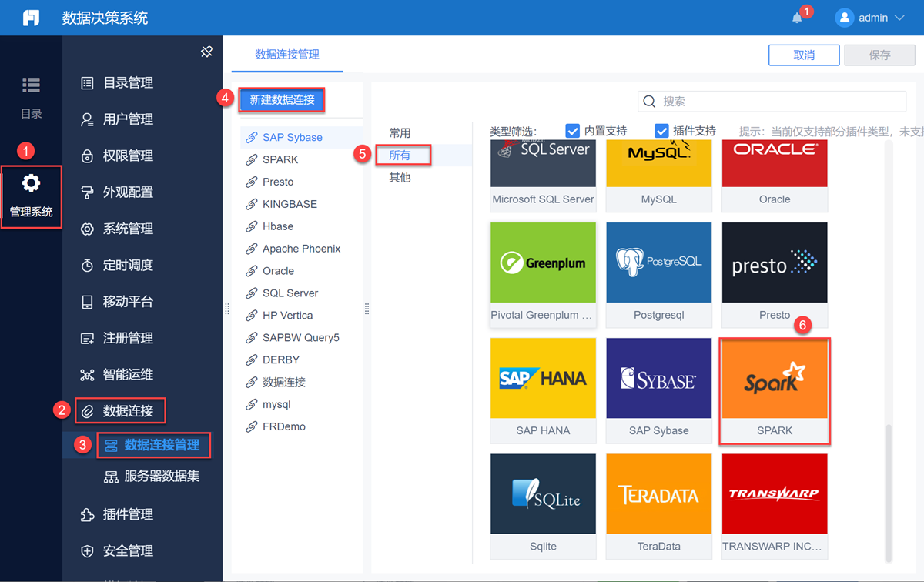Pick the Sqlite database icon
The image size is (924, 582).
click(x=544, y=493)
